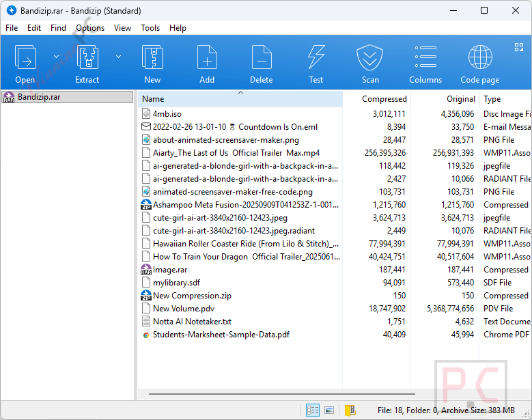Select the New Volume.pdv file
Viewport: 532px width, 420px height.
[x=184, y=309]
